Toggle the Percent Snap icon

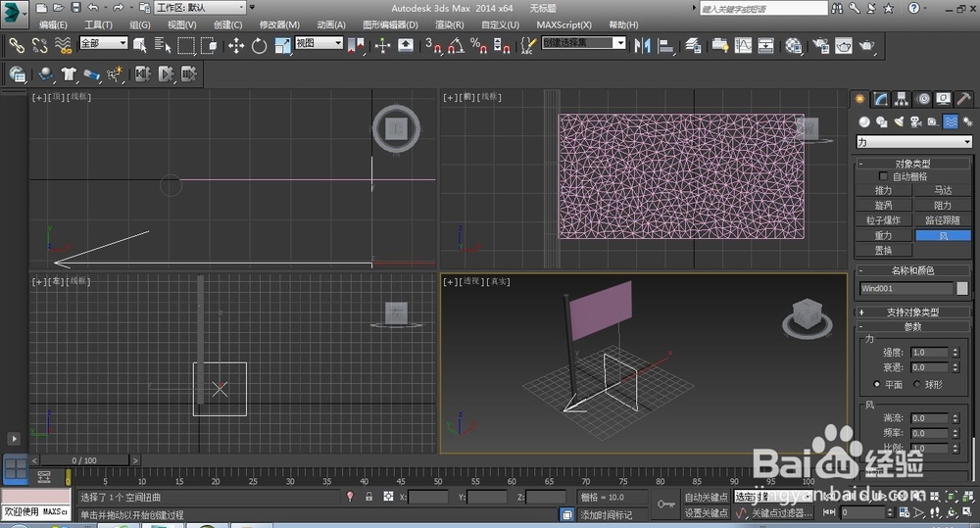point(479,45)
